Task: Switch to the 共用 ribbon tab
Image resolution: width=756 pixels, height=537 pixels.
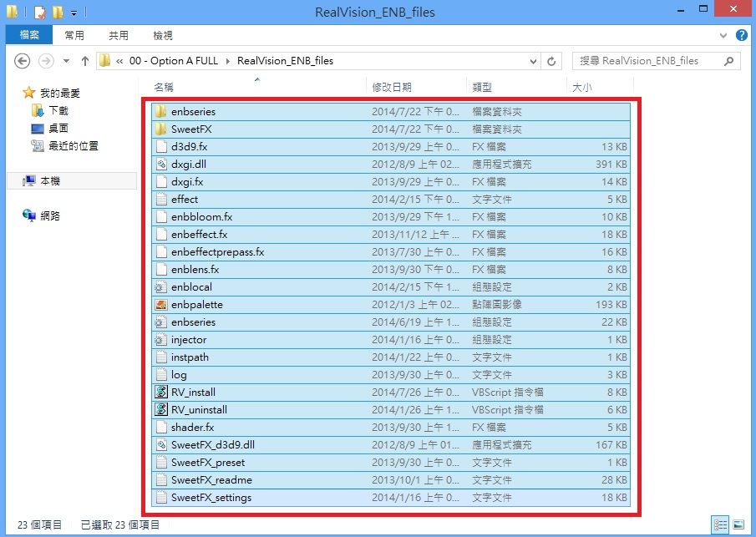Action: click(x=117, y=34)
